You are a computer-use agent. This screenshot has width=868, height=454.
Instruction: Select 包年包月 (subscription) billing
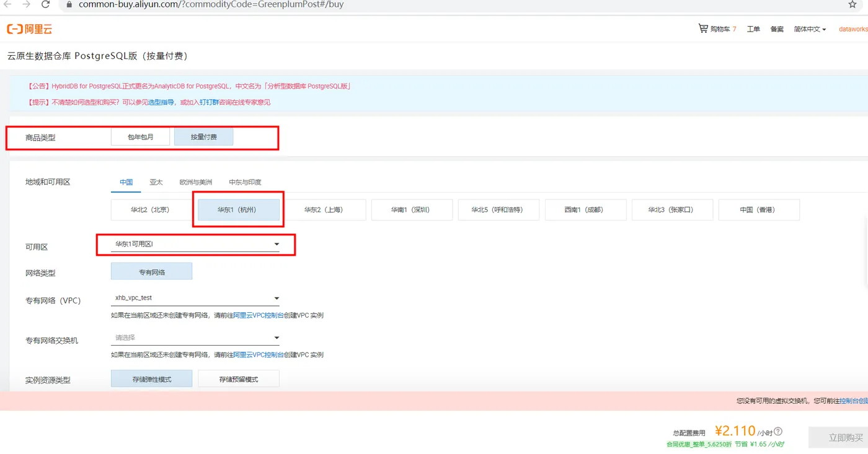(x=140, y=137)
